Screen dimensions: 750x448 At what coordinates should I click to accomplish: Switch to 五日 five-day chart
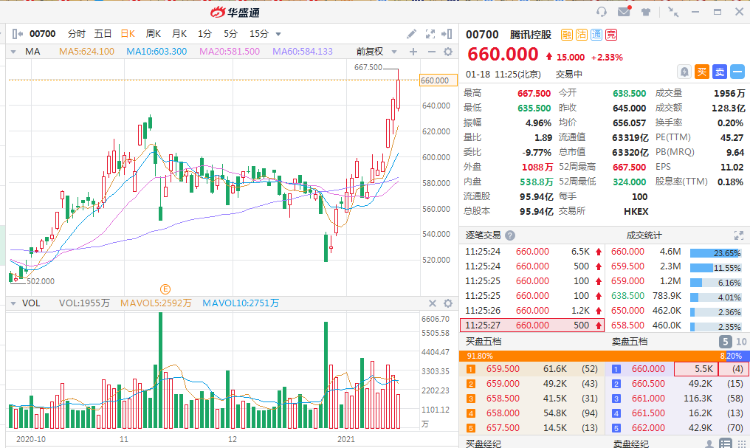(x=102, y=34)
